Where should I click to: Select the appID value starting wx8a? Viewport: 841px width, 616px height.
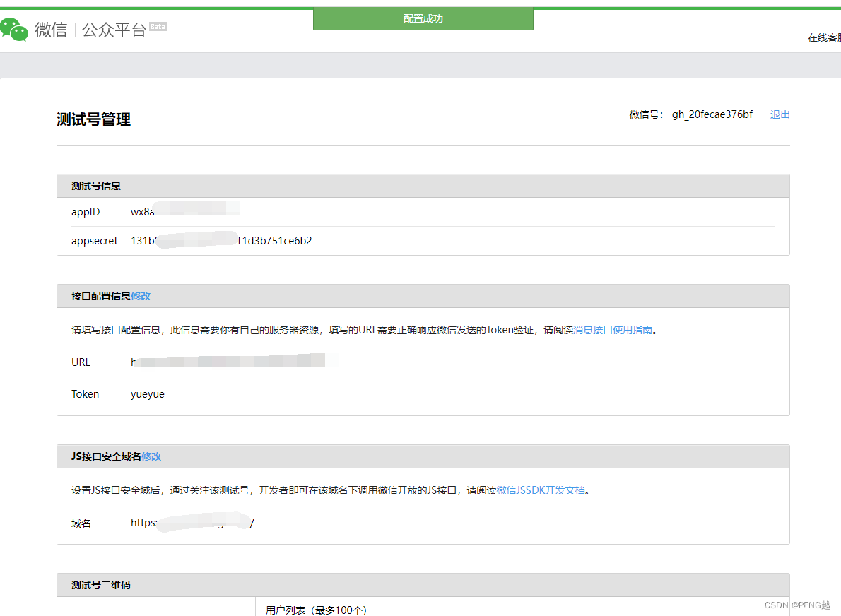click(185, 211)
